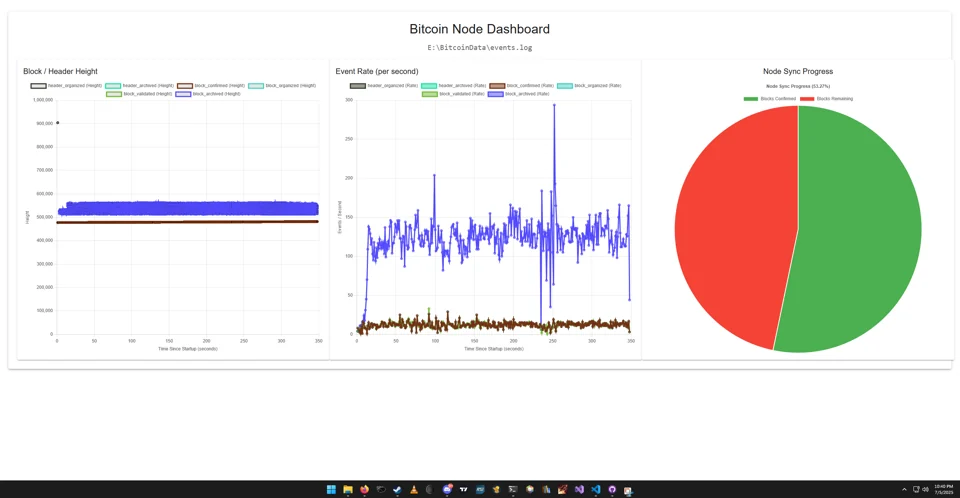960x498 pixels.
Task: Open Discord from the taskbar
Action: [x=447, y=489]
